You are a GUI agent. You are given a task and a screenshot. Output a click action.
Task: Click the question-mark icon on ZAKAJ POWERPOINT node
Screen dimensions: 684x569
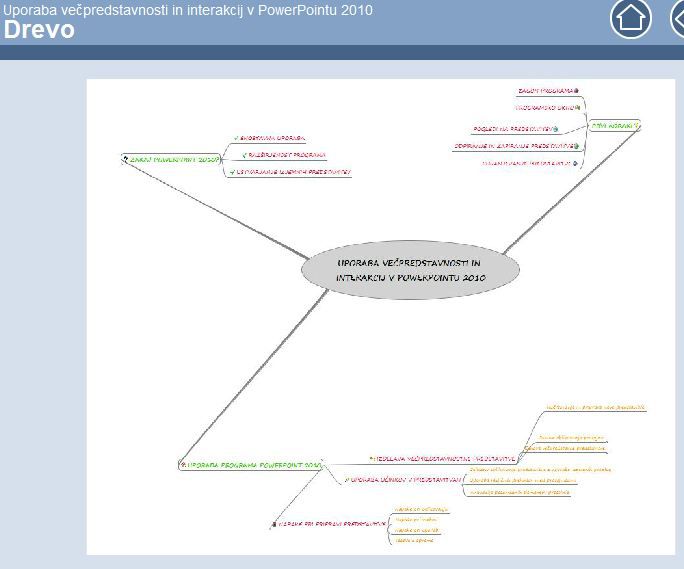click(x=126, y=159)
